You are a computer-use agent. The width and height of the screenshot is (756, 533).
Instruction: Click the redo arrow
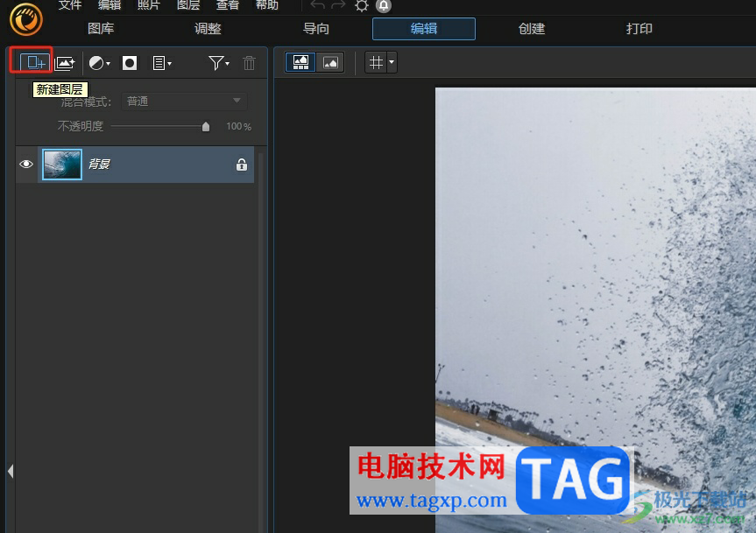coord(338,6)
